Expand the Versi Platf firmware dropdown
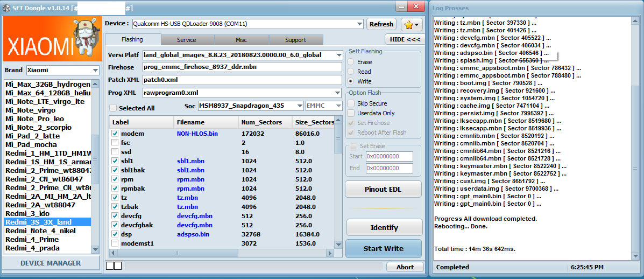 (x=339, y=55)
